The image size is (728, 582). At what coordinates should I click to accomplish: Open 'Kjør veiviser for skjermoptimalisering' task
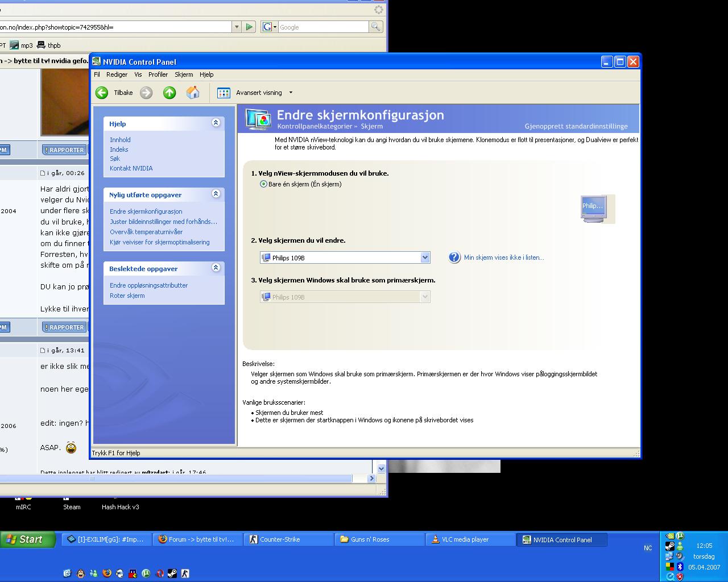click(x=159, y=242)
